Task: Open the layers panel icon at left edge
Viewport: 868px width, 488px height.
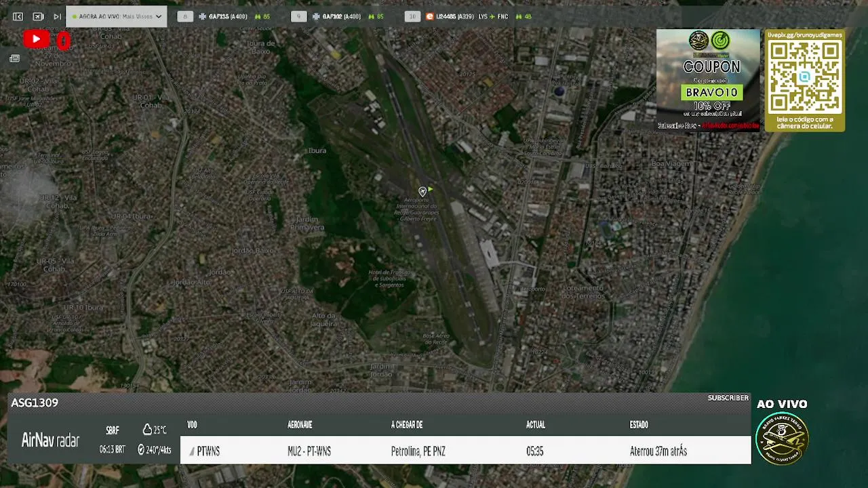Action: coord(14,59)
